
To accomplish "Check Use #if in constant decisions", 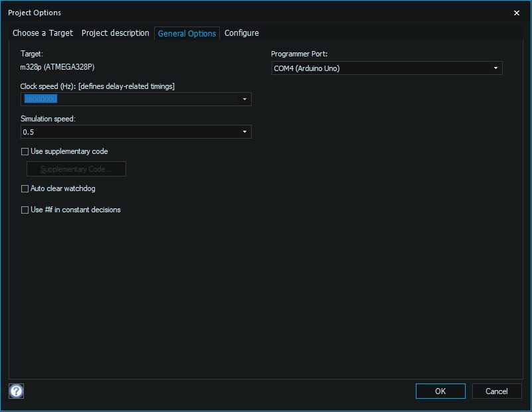I will tap(25, 210).
